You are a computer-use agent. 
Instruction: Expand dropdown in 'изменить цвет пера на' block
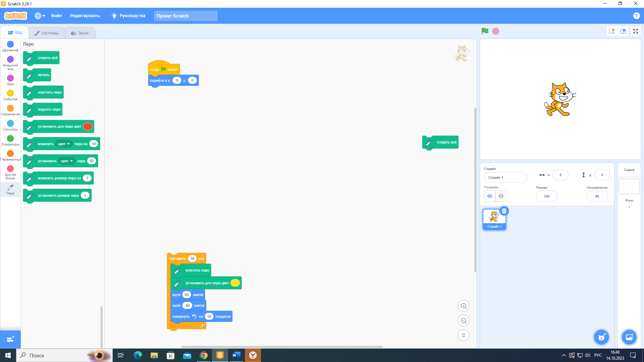pos(64,144)
